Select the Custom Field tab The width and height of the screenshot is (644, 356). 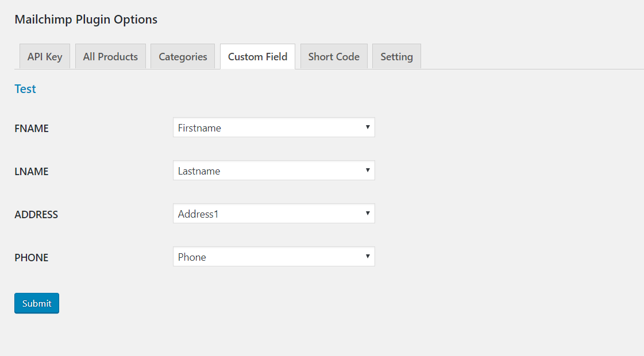coord(257,56)
